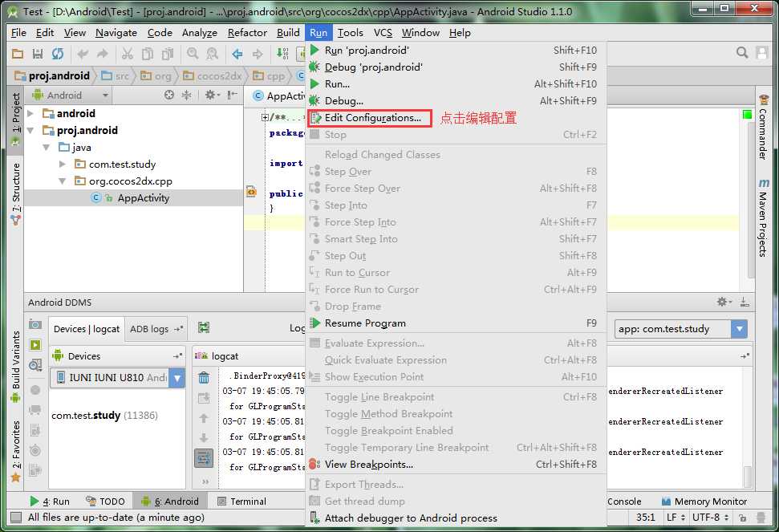Navigate Back with the blue arrow
The width and height of the screenshot is (779, 532).
[237, 54]
